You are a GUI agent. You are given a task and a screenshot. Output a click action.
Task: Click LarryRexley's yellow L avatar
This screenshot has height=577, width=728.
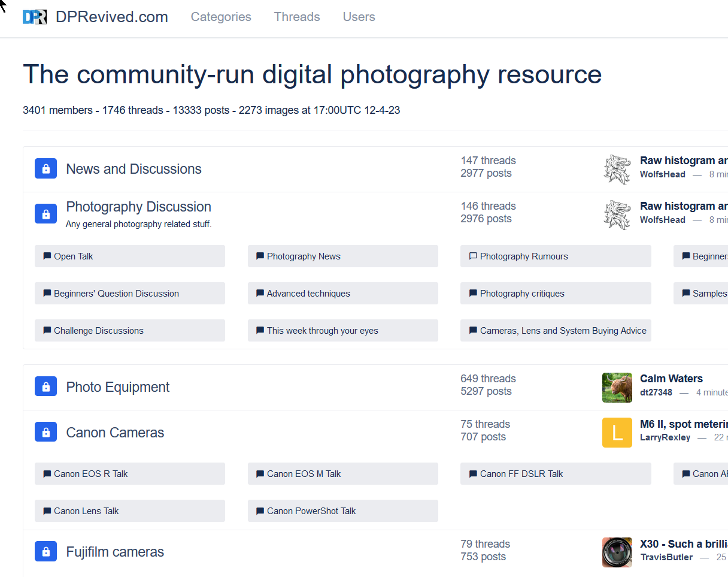click(617, 433)
